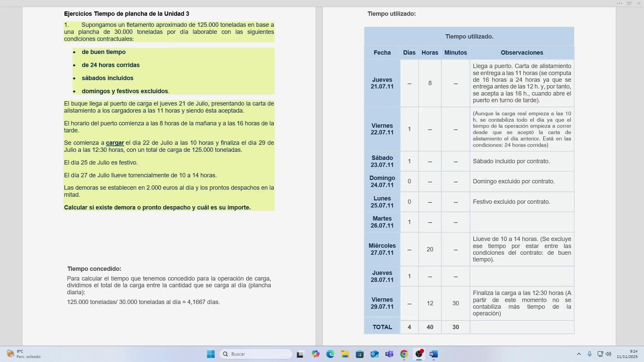Open Microsoft Teams from the taskbar

click(x=389, y=354)
